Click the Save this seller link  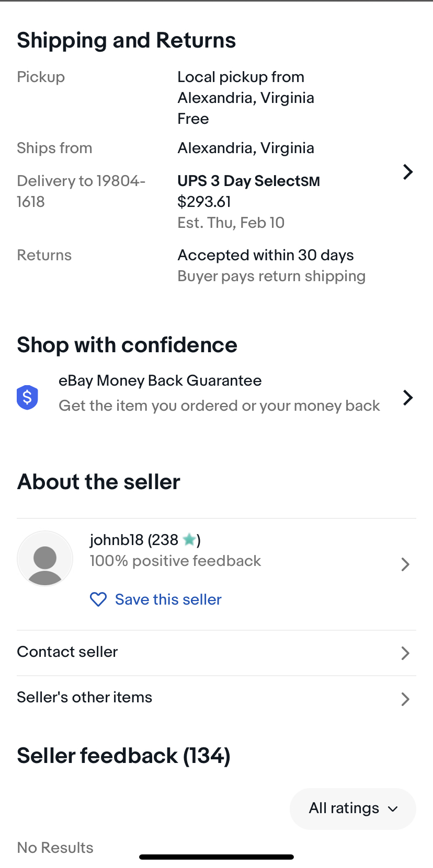(168, 599)
